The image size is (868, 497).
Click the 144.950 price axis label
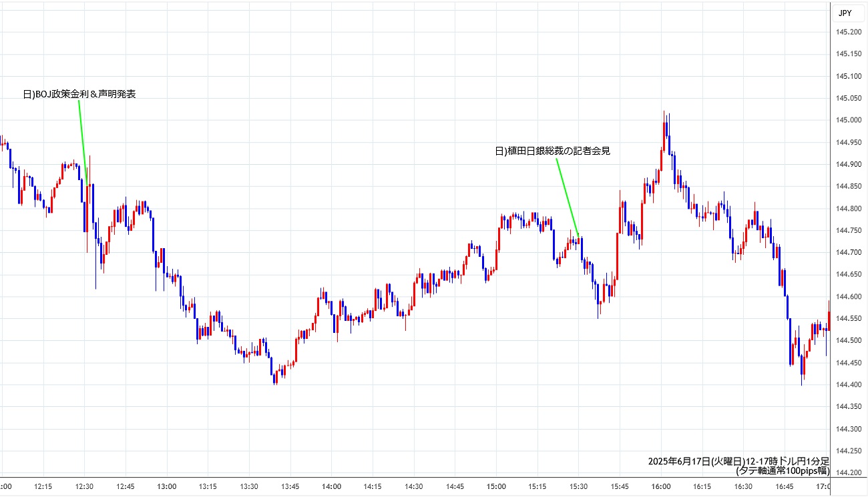849,142
